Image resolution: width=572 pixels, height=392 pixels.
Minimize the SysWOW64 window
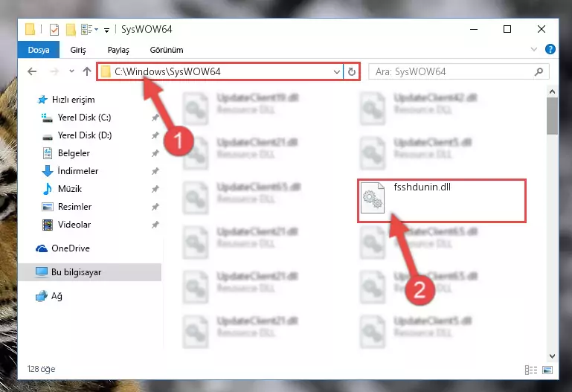(474, 29)
